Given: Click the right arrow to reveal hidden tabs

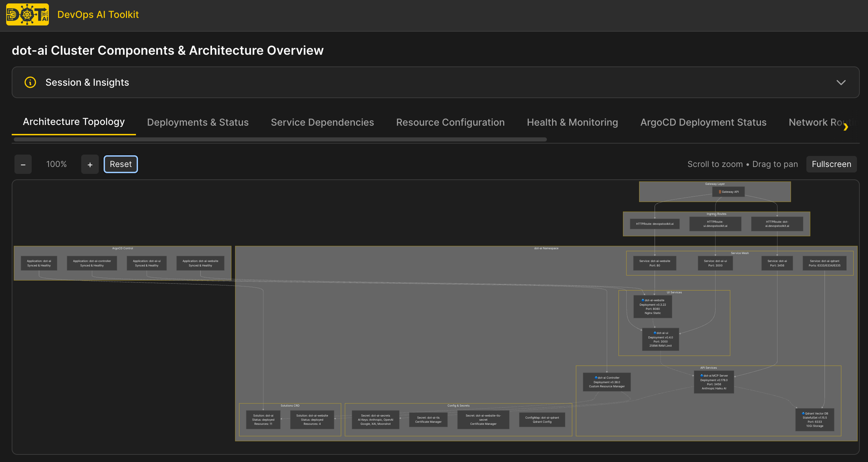Looking at the screenshot, I should [846, 127].
